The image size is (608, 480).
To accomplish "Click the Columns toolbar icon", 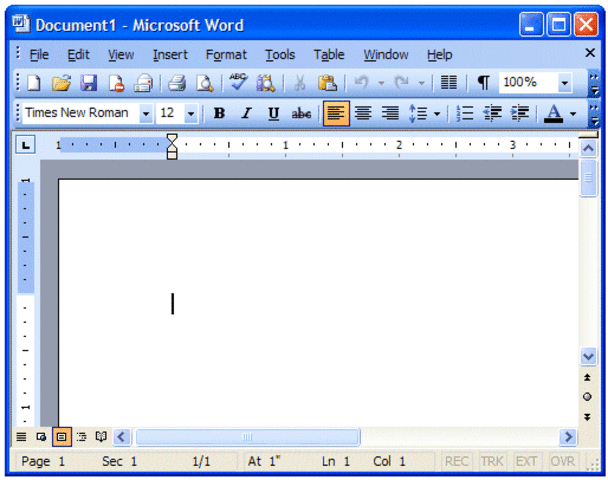I will pos(449,82).
